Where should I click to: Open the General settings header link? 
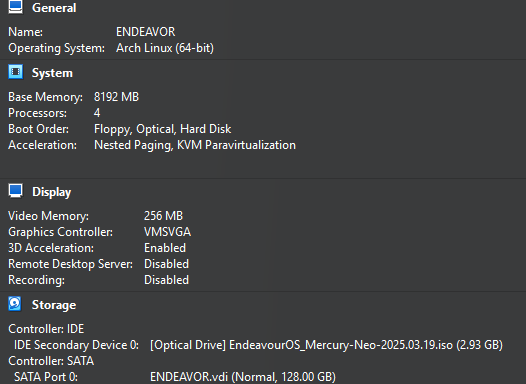[54, 8]
